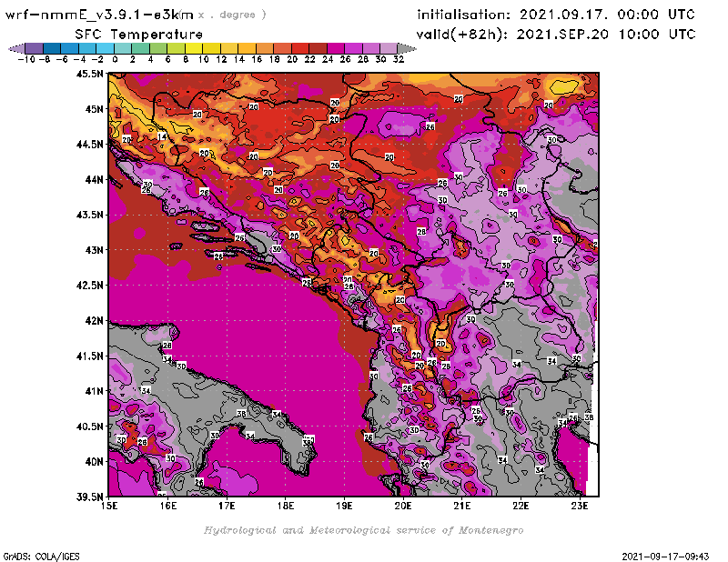Click the gray arrow end above 32
Image resolution: width=728 pixels, height=562 pixels.
(x=407, y=48)
